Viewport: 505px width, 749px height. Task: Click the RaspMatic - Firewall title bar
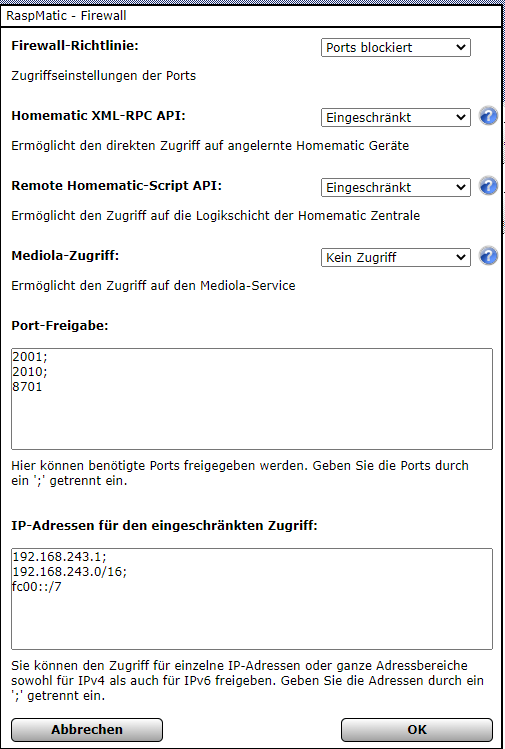pyautogui.click(x=252, y=16)
